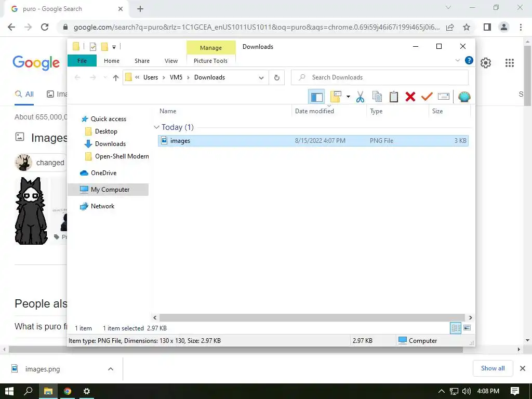Click the Manage contextual tab

coord(211,47)
